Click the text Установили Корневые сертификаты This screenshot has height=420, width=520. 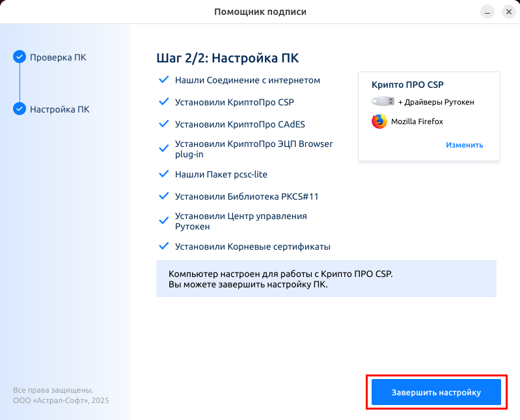coord(253,246)
